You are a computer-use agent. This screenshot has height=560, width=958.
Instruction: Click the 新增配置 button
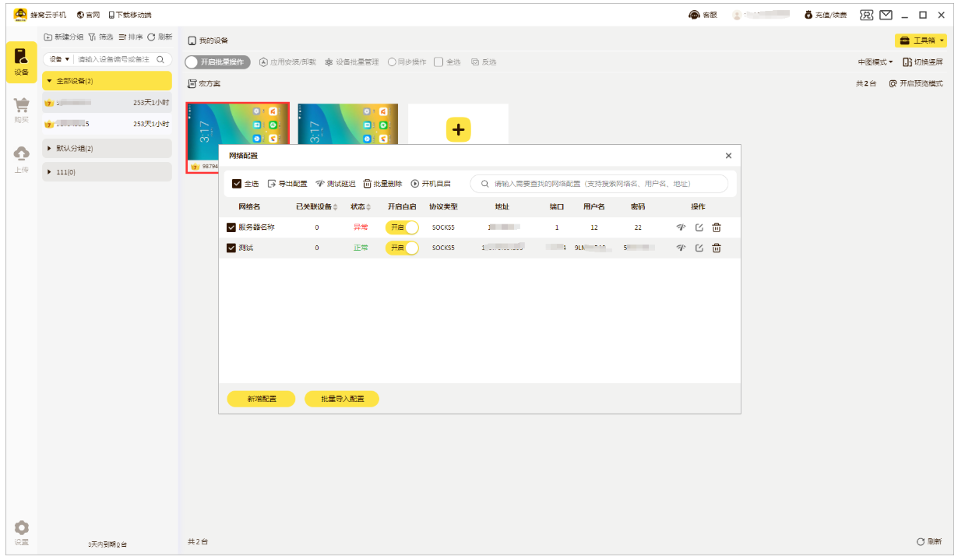pyautogui.click(x=261, y=399)
